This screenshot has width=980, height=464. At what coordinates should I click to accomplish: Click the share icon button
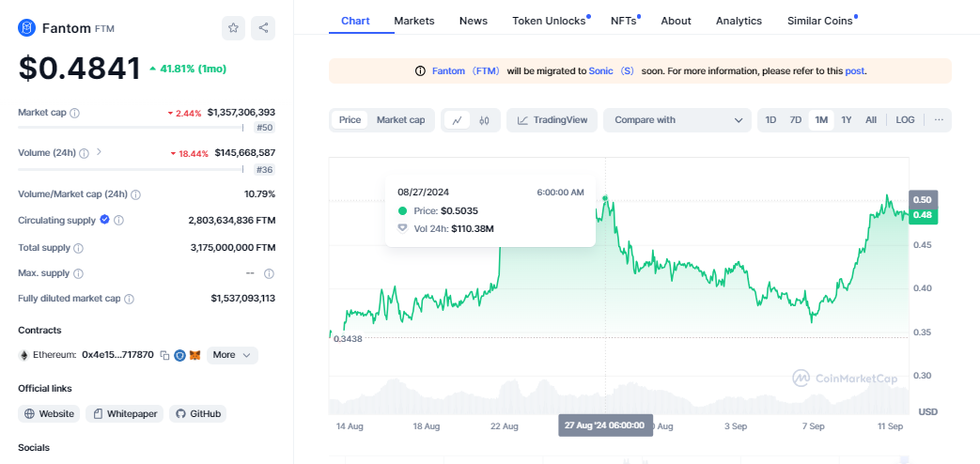(263, 28)
